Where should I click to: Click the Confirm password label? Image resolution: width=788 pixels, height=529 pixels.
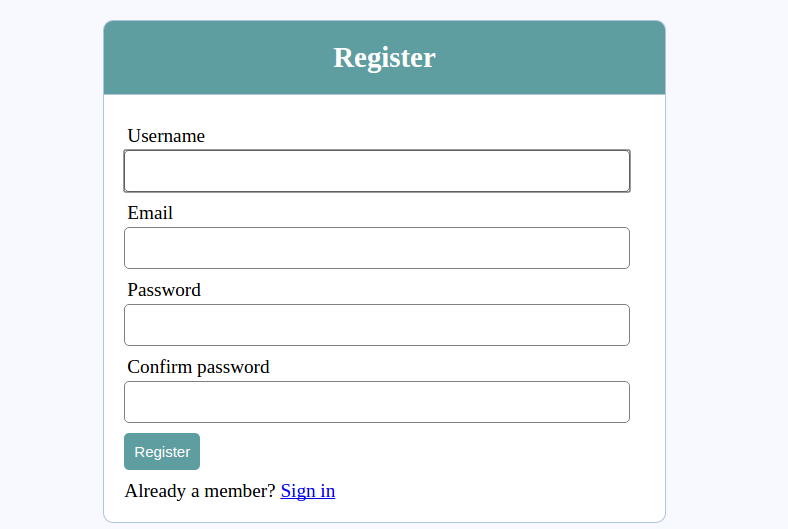[198, 367]
